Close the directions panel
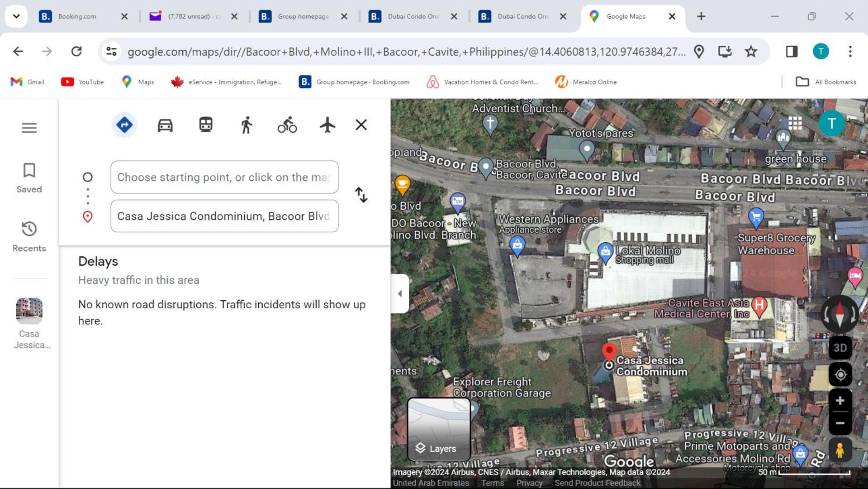The image size is (868, 489). point(361,125)
